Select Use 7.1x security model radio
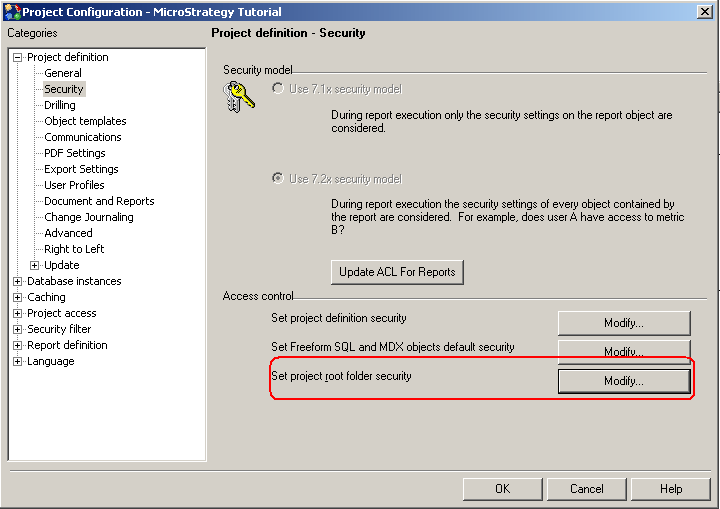720x509 pixels. (278, 88)
